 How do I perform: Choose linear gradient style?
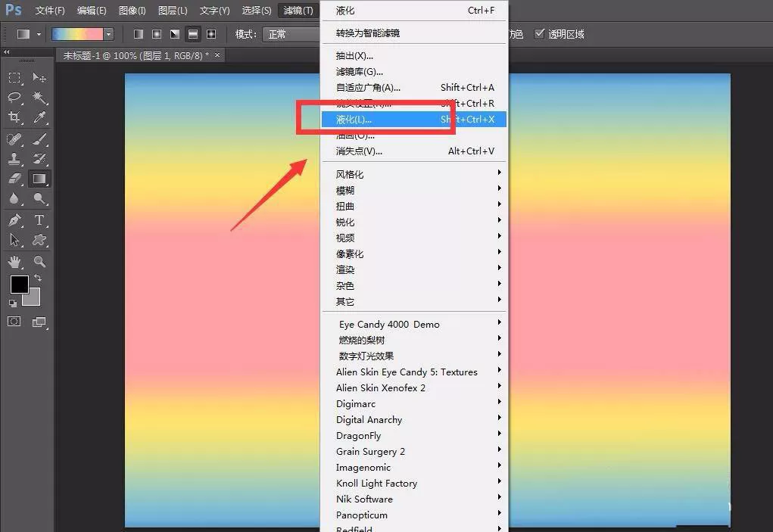tap(139, 34)
